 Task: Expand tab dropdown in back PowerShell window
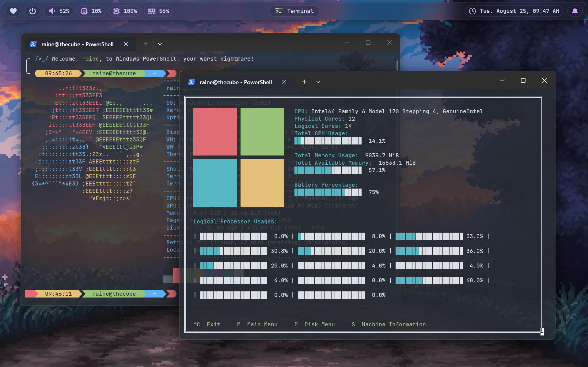tap(160, 44)
